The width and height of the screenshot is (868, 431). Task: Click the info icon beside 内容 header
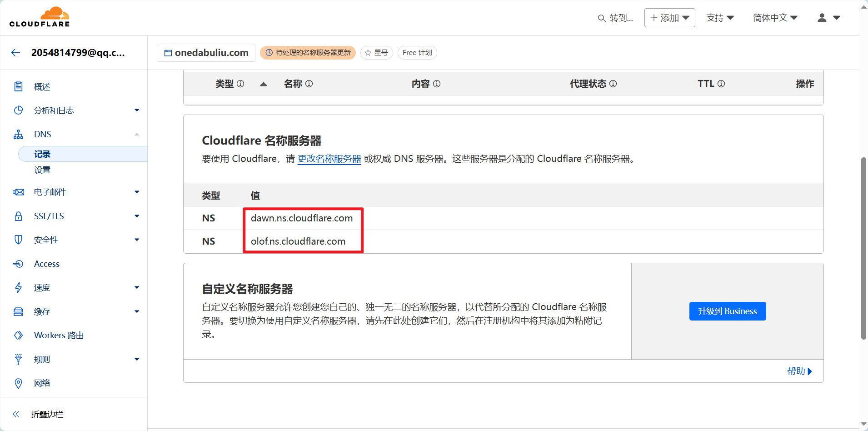coord(437,84)
